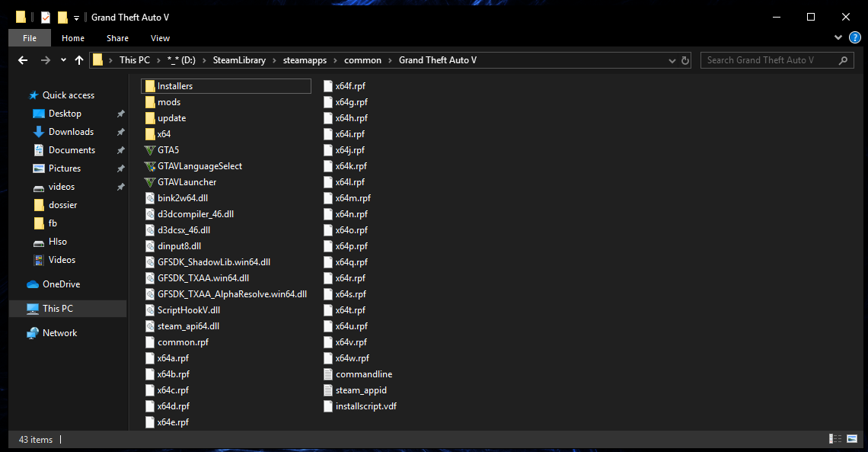This screenshot has width=868, height=452.
Task: Navigate to This PC in breadcrumb
Action: [135, 60]
